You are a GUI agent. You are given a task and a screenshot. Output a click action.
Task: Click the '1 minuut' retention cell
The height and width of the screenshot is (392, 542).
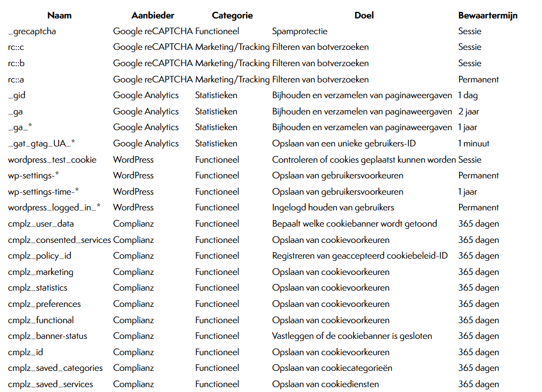473,144
